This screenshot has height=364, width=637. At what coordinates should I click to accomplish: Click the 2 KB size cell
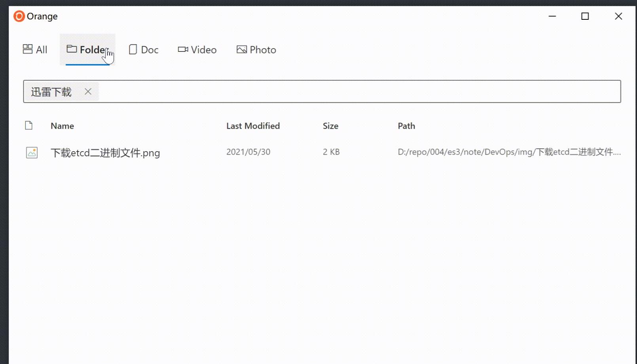[x=331, y=152]
